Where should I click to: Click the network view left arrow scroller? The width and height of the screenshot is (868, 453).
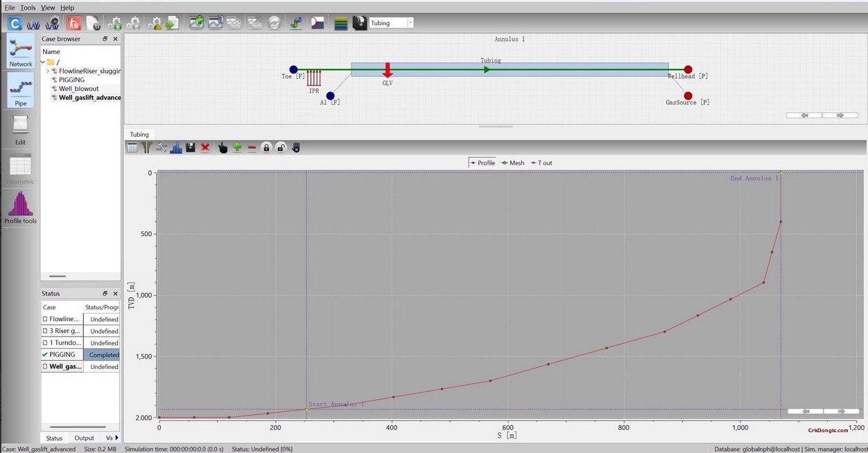click(804, 115)
